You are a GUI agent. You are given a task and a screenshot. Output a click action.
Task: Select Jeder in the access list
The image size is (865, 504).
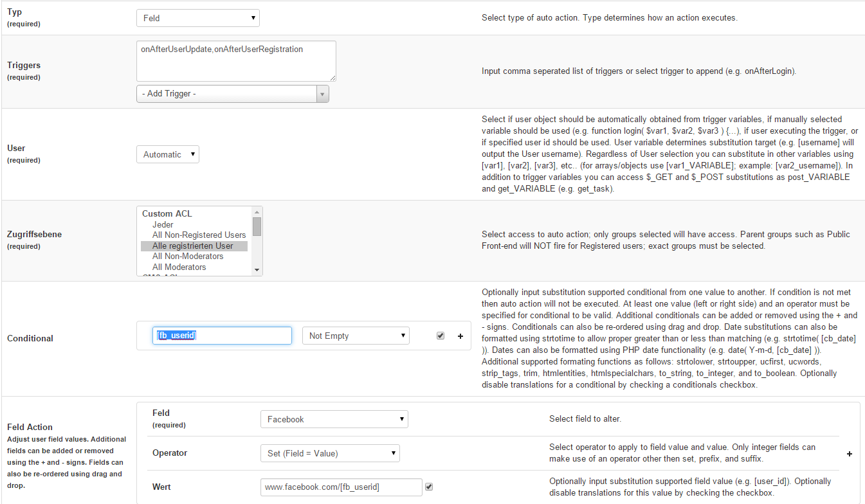163,225
